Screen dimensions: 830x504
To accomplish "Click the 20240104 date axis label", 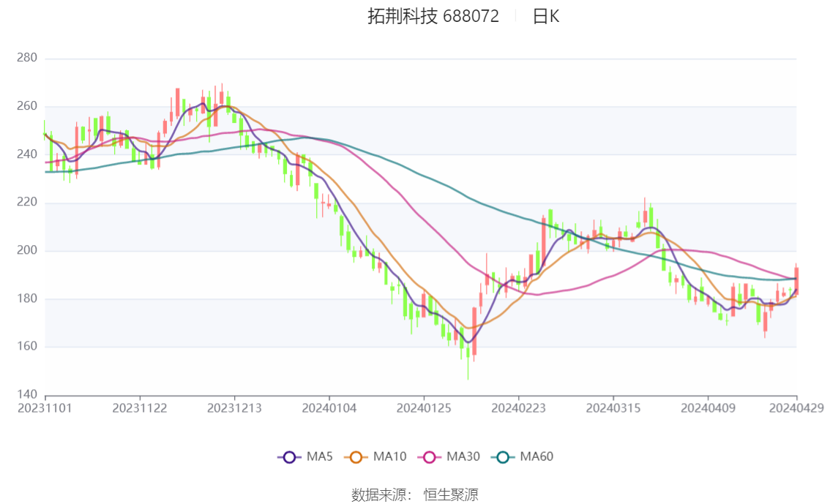I will [329, 408].
